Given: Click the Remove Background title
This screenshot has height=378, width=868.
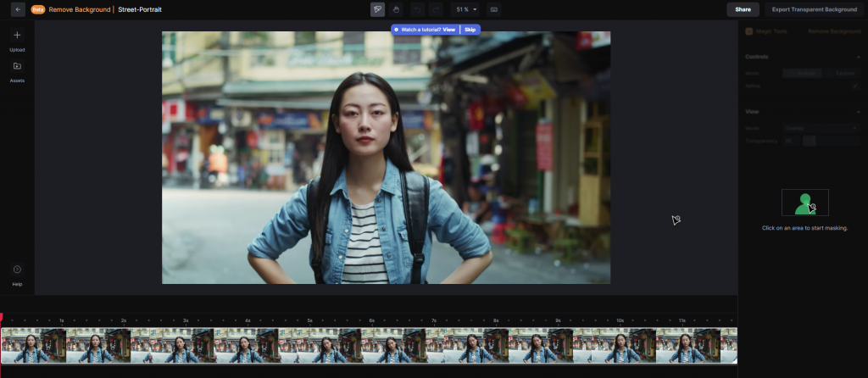Looking at the screenshot, I should point(80,9).
